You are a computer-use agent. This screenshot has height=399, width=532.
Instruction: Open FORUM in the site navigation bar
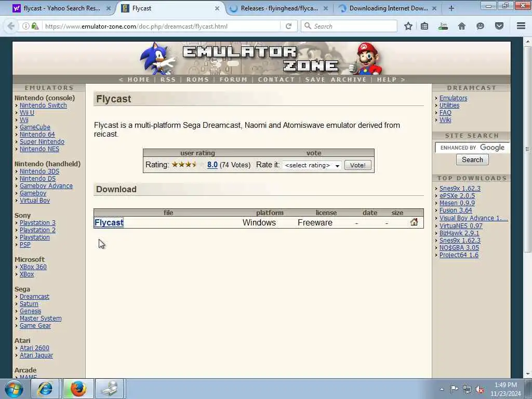click(233, 79)
